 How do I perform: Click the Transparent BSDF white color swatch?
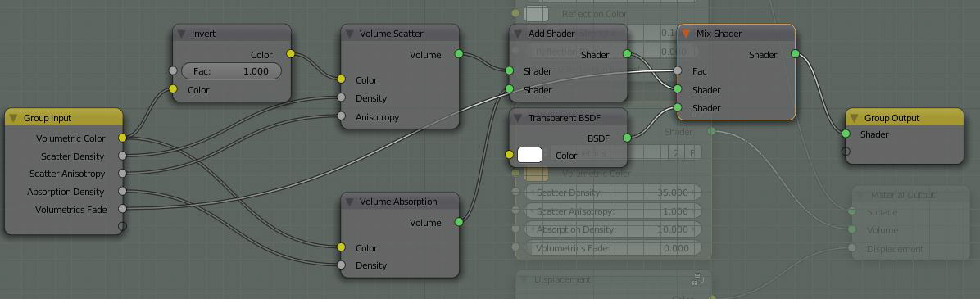tap(529, 155)
